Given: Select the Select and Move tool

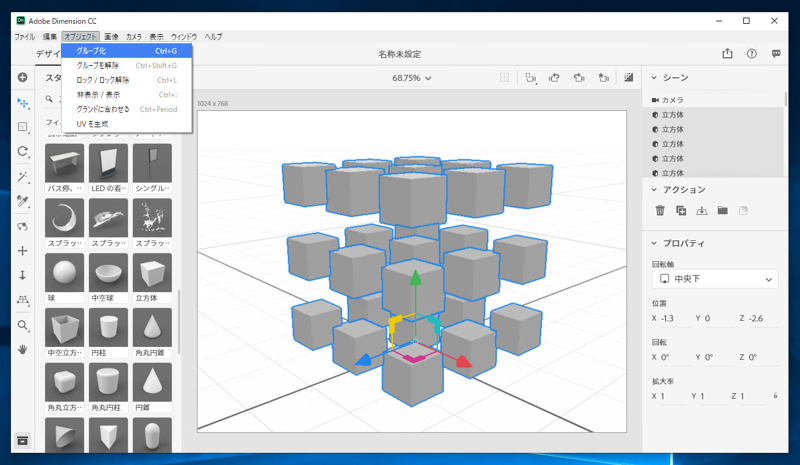Looking at the screenshot, I should 22,103.
